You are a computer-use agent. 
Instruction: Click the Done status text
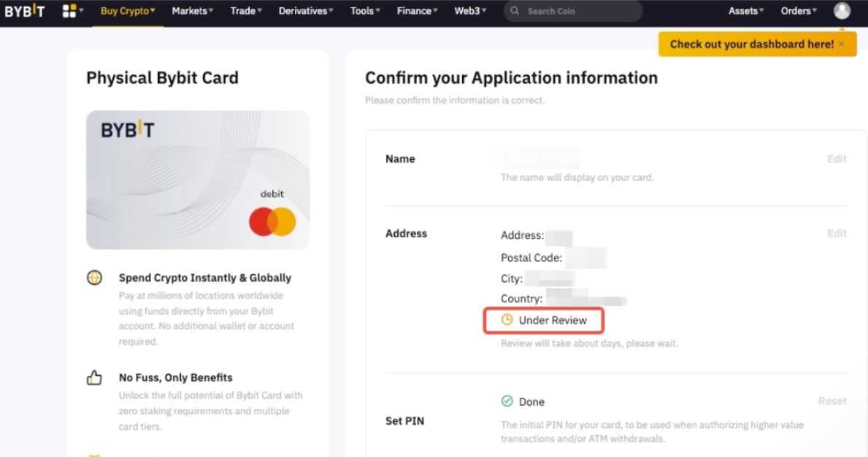pyautogui.click(x=531, y=402)
